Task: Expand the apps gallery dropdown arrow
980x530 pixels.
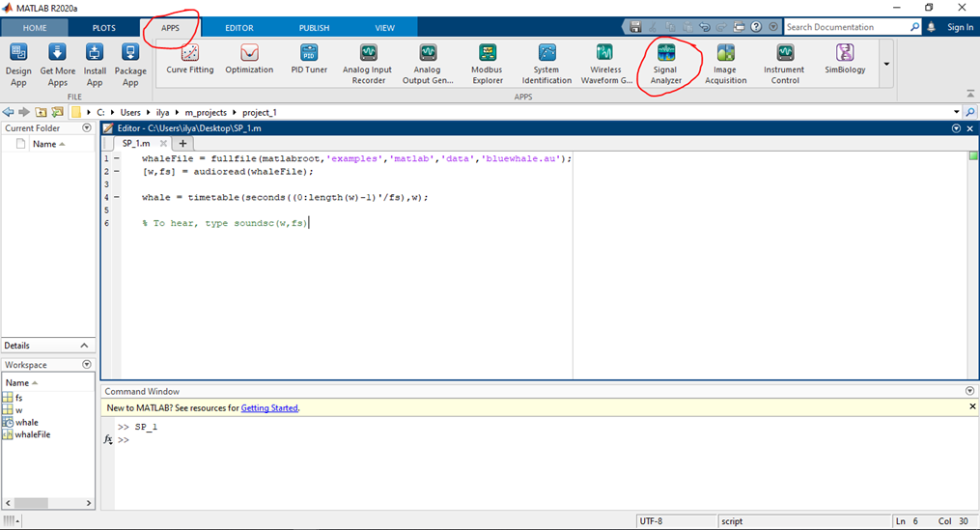Action: [886, 64]
